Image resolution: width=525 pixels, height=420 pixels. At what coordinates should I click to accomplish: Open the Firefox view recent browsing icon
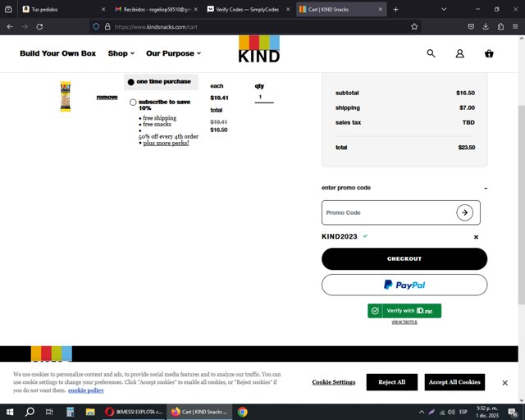click(x=8, y=9)
